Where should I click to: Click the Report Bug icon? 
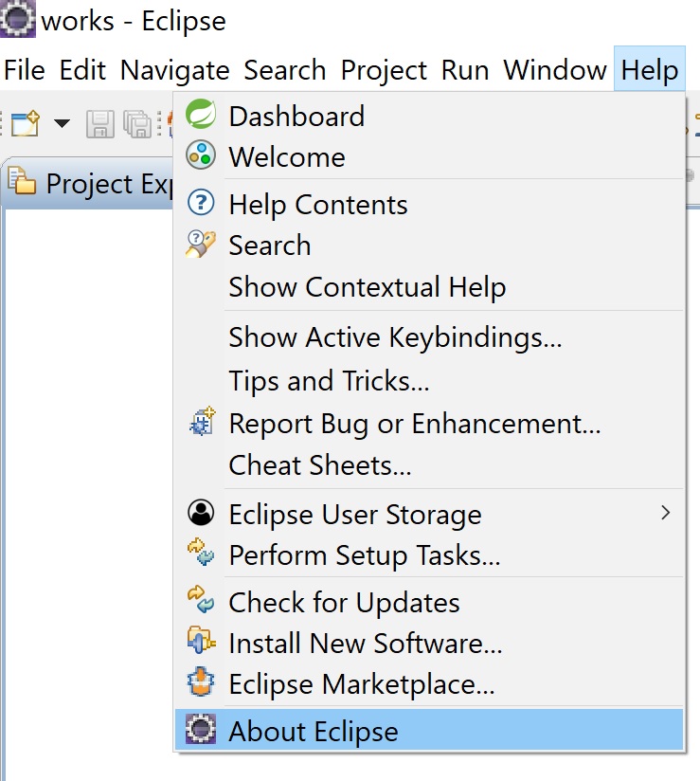pos(202,422)
